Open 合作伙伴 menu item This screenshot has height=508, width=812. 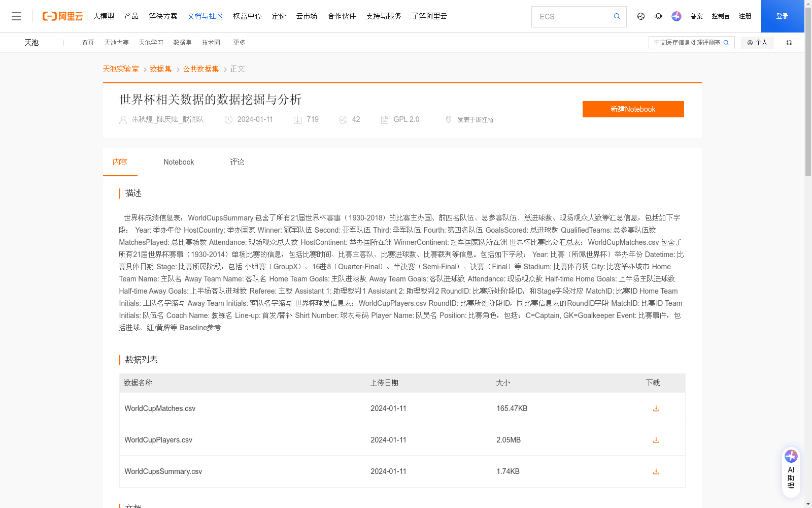point(342,16)
